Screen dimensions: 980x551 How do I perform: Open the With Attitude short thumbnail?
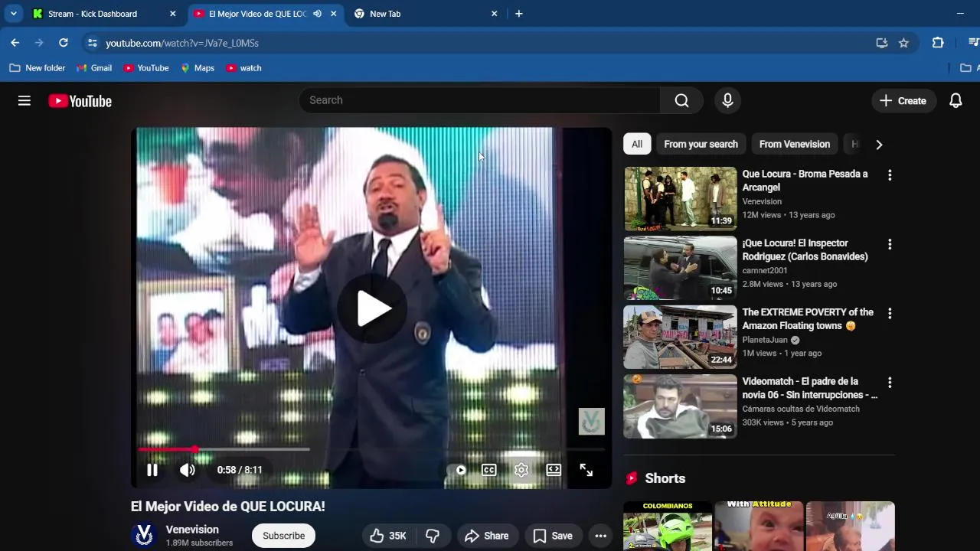pyautogui.click(x=759, y=527)
